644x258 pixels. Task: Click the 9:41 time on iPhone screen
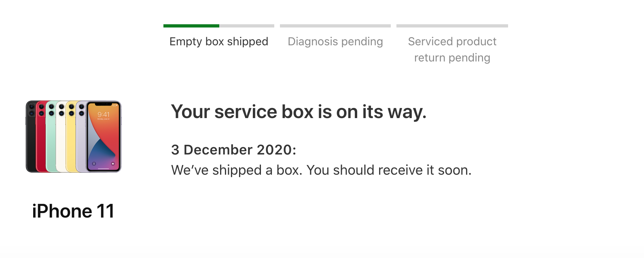104,114
